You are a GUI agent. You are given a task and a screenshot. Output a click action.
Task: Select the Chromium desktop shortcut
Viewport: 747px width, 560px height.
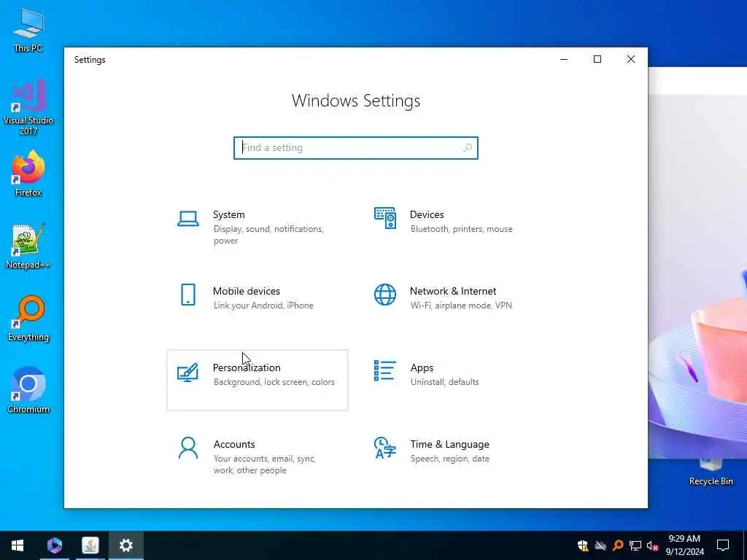[x=28, y=391]
